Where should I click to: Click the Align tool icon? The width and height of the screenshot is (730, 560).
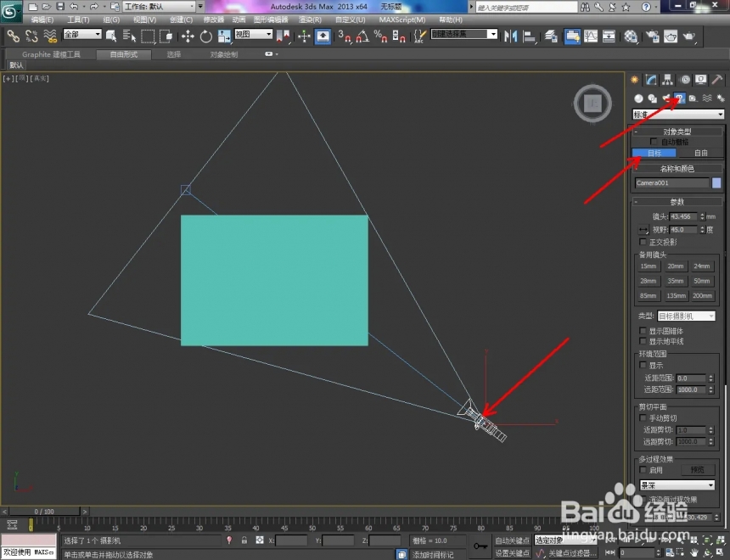tap(530, 36)
